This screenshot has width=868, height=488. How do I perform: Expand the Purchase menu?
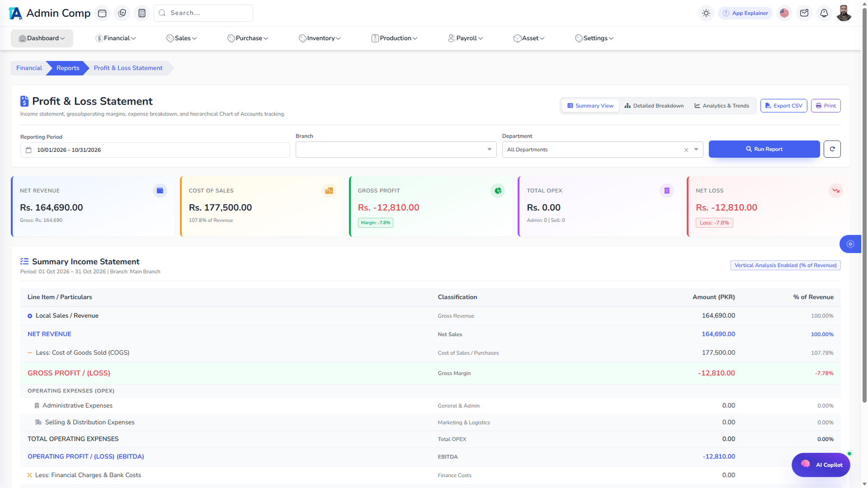click(x=248, y=38)
